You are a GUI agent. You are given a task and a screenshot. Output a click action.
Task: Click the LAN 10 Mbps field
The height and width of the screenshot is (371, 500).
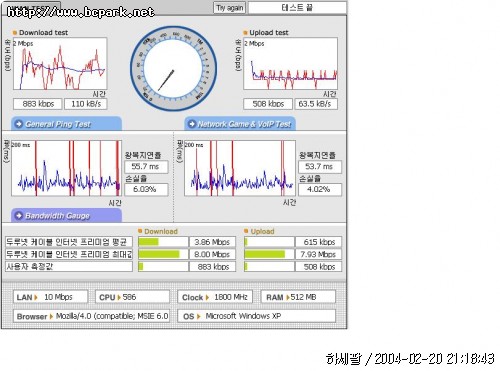click(50, 297)
